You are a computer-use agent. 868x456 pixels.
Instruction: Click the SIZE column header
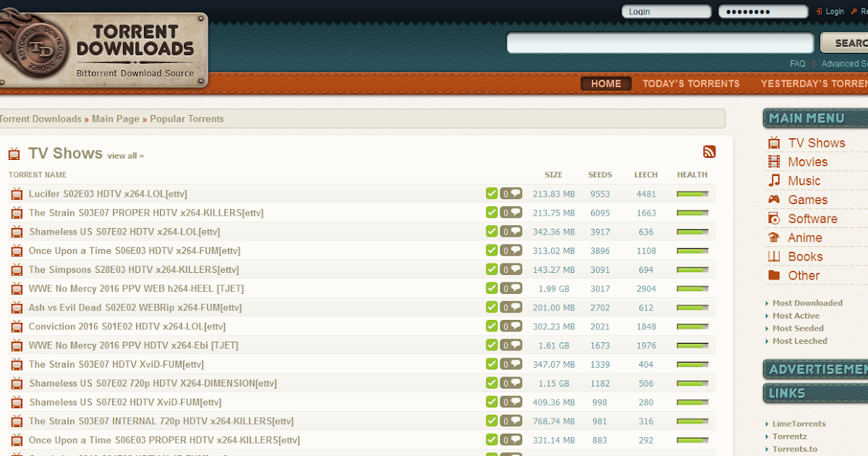pos(553,174)
